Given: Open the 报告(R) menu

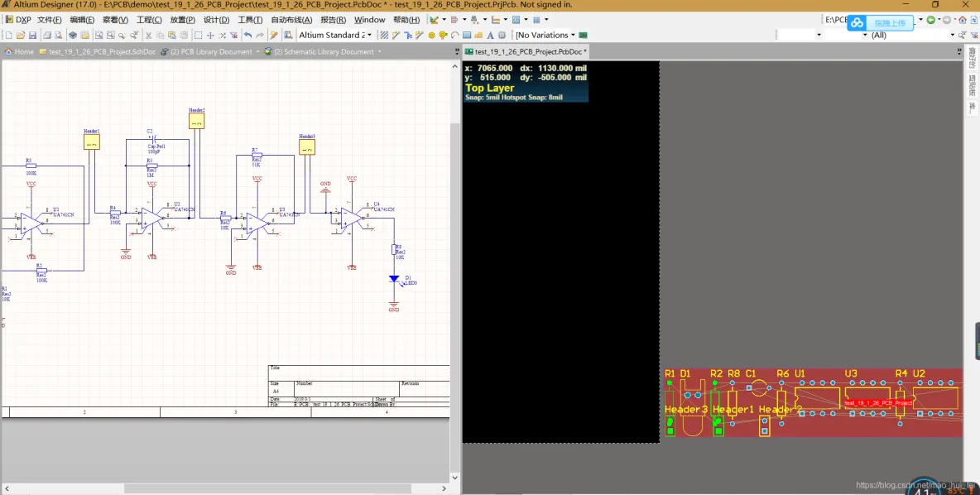Looking at the screenshot, I should (x=333, y=19).
